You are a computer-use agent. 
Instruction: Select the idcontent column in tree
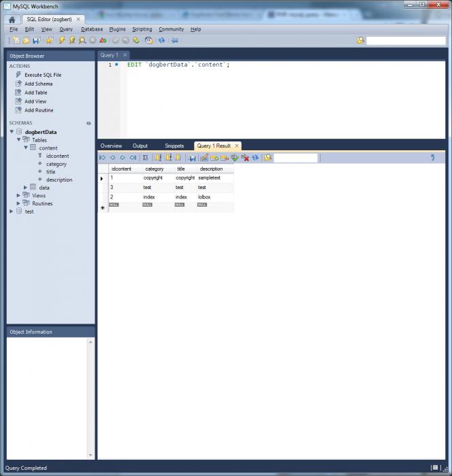[57, 156]
